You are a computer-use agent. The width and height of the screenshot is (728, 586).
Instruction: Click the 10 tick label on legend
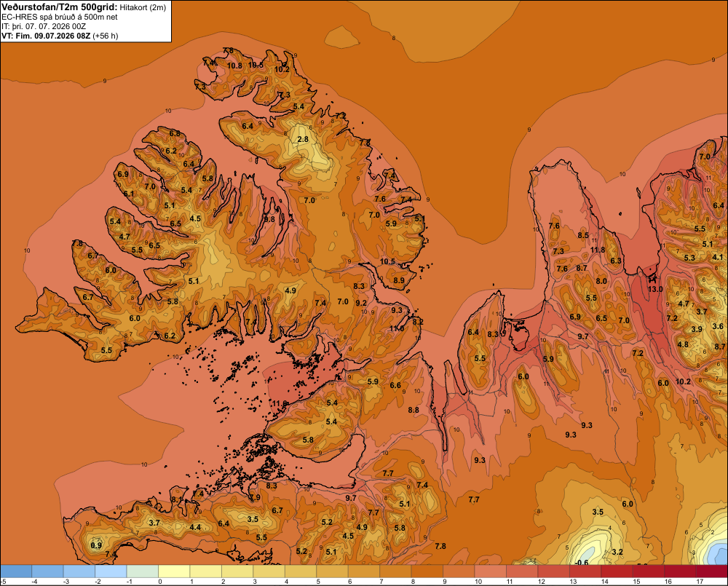pyautogui.click(x=478, y=582)
